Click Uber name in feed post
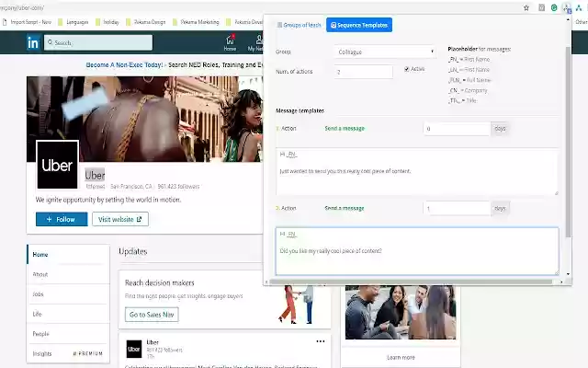The image size is (588, 368). point(153,342)
